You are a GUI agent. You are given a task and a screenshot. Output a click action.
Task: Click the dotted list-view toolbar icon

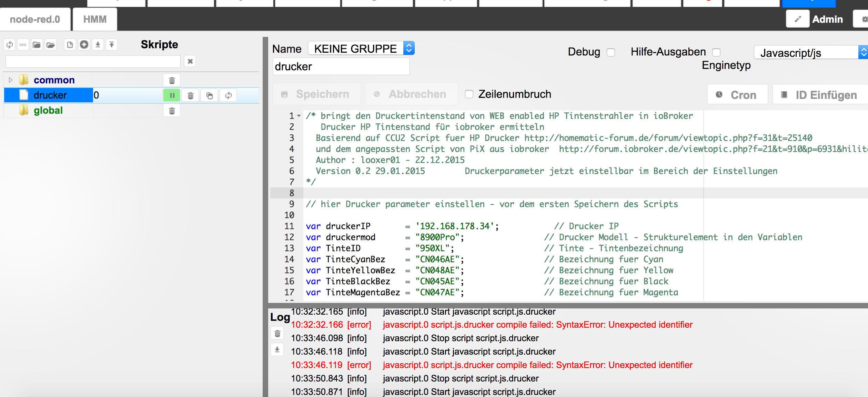23,45
